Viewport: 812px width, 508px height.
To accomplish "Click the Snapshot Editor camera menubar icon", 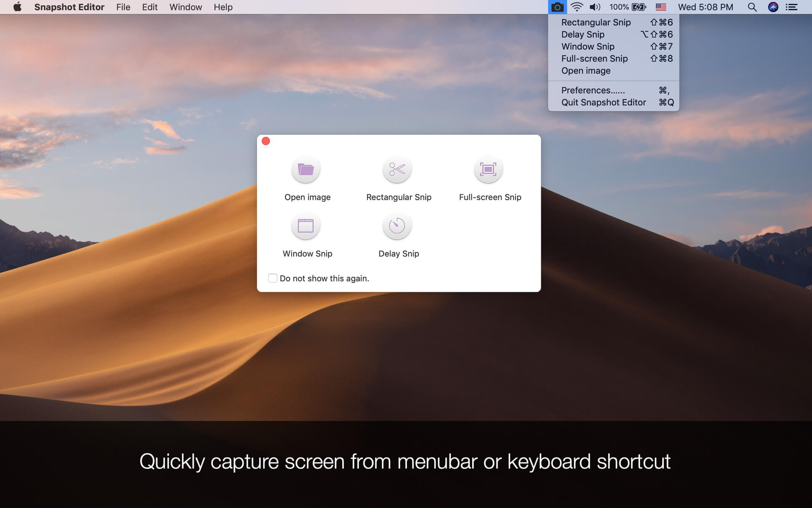I will [x=557, y=7].
